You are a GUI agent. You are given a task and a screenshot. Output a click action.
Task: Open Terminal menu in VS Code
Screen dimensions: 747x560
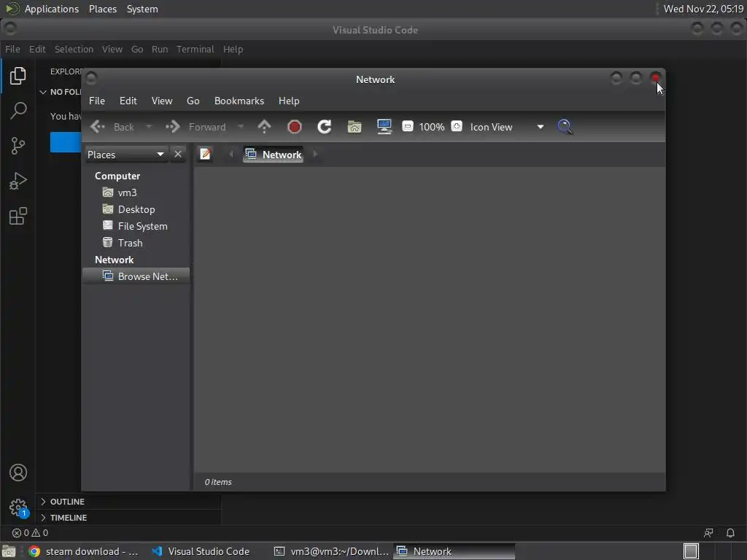click(x=196, y=49)
